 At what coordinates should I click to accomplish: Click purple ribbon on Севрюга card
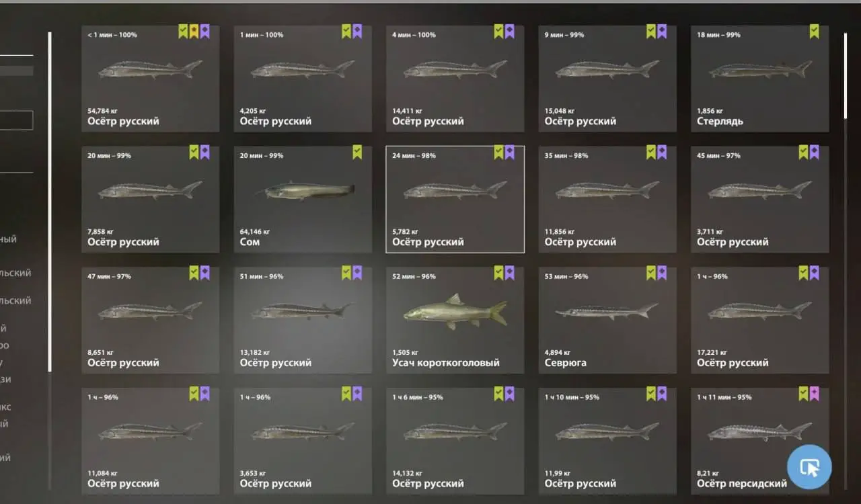pyautogui.click(x=662, y=272)
